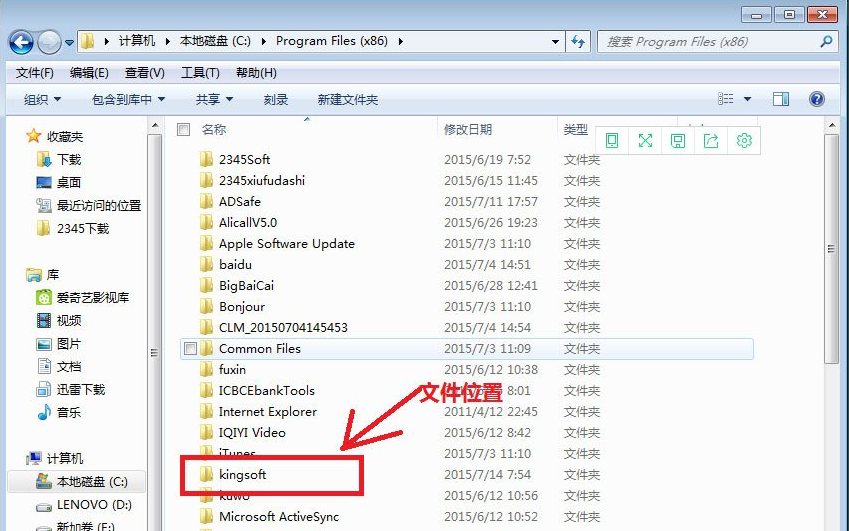Open settings gear in green toolbar
The image size is (849, 531).
(x=744, y=141)
